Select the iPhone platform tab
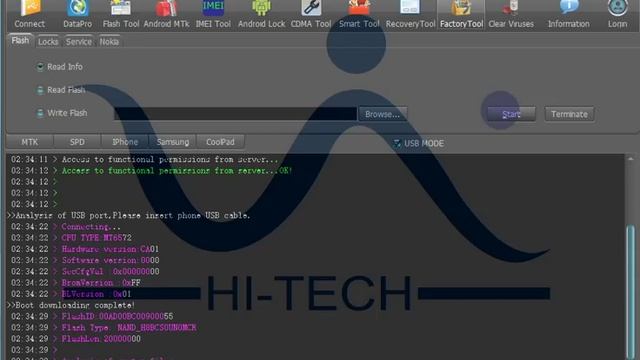Screen dimensions: 640x360 (125, 142)
